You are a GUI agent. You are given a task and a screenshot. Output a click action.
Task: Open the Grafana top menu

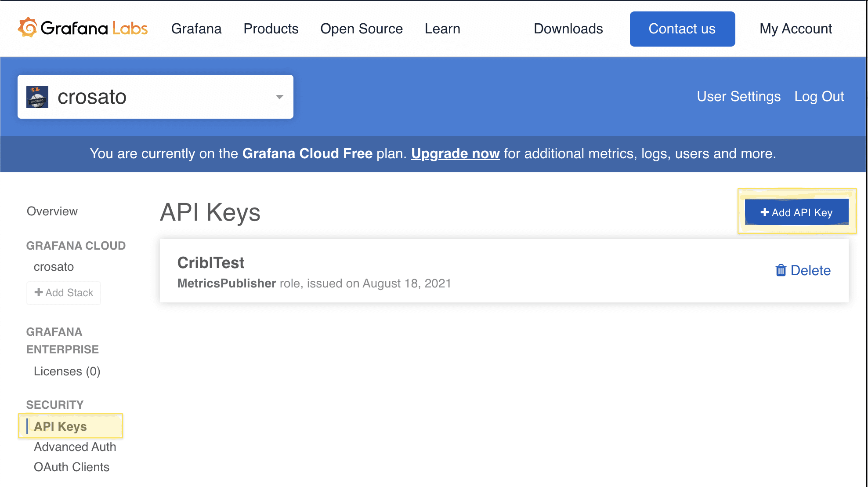(x=196, y=29)
